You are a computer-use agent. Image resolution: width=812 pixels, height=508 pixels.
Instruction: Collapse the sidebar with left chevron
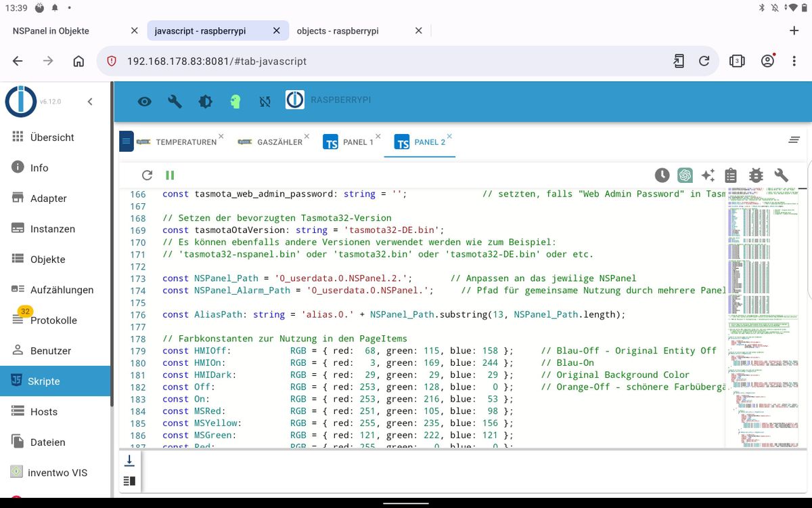coord(90,102)
